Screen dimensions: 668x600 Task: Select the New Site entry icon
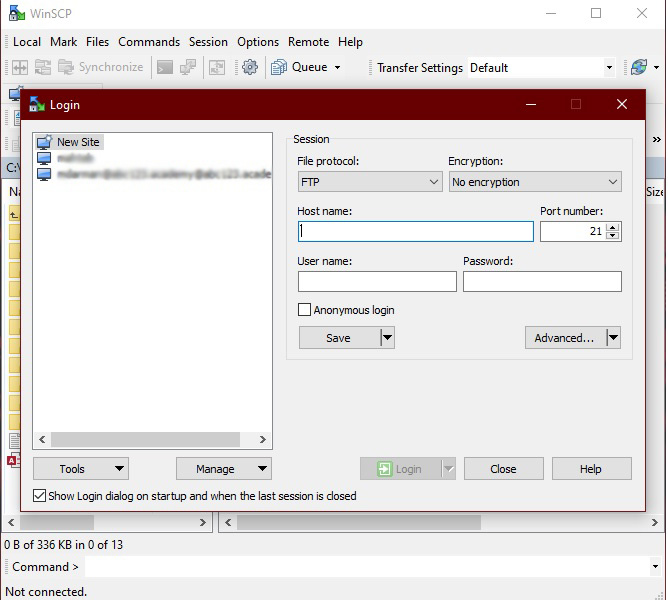(x=44, y=142)
